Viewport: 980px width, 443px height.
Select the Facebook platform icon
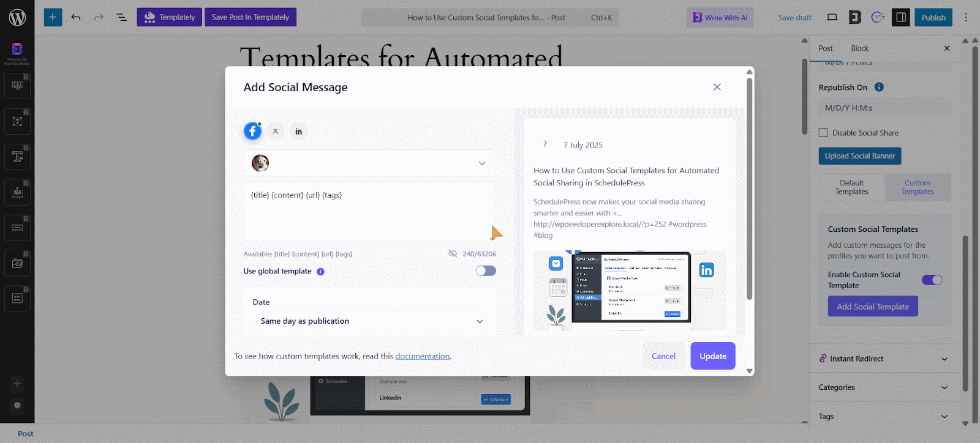point(252,131)
